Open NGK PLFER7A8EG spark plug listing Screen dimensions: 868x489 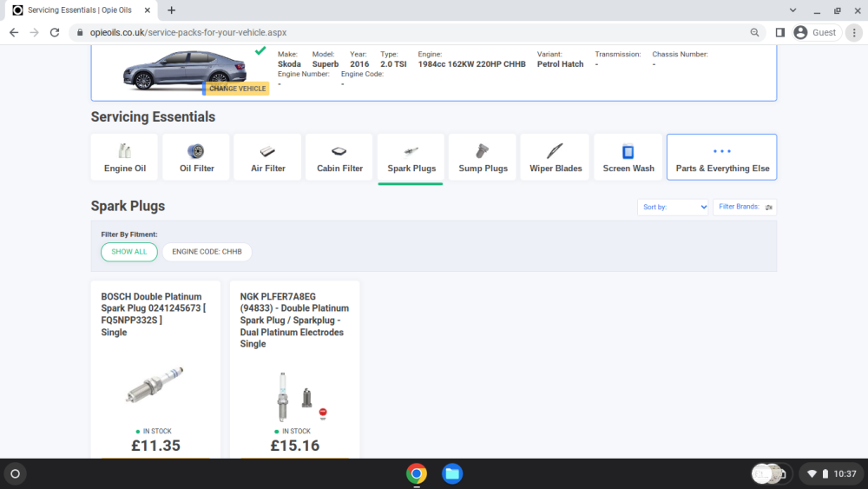(294, 320)
